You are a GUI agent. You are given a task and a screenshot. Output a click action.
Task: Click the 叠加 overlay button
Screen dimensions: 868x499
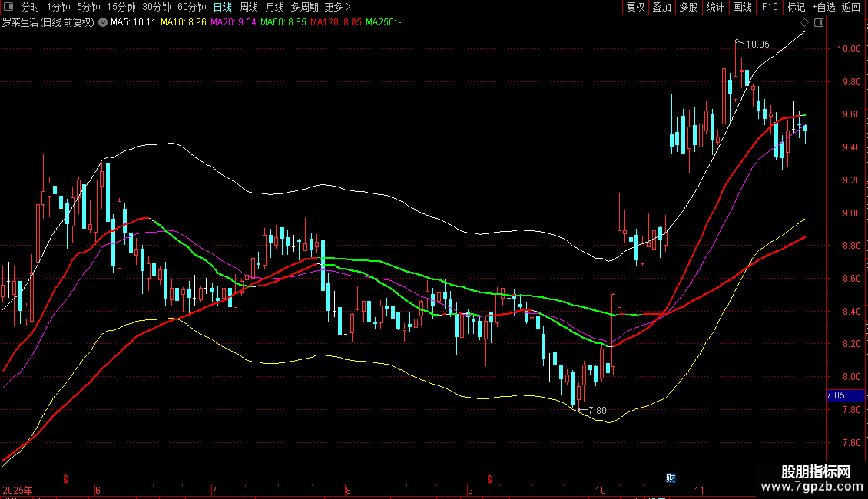[x=662, y=7]
